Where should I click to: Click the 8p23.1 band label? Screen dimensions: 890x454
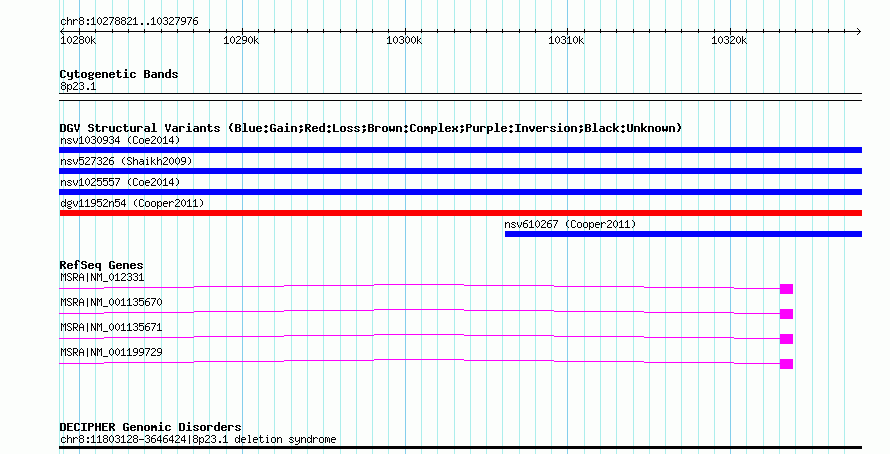pos(78,86)
